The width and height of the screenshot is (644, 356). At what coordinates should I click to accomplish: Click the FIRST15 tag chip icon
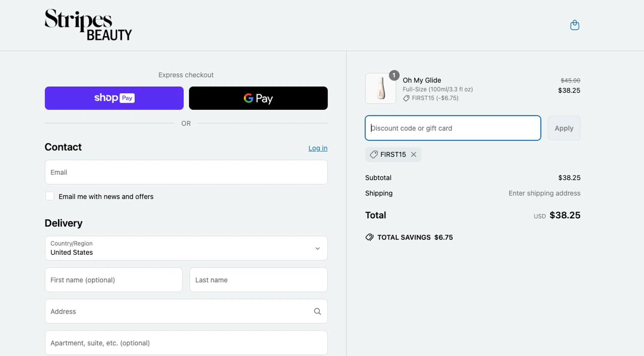374,154
